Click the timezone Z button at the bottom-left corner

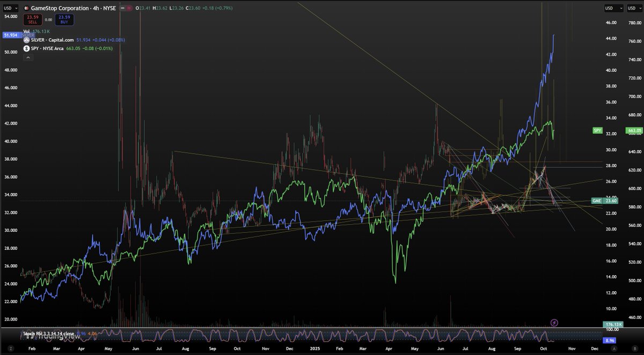tap(10, 349)
